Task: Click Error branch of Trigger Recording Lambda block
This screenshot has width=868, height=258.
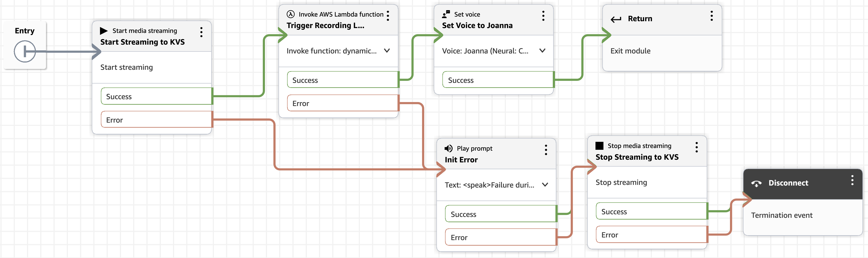Action: 342,103
